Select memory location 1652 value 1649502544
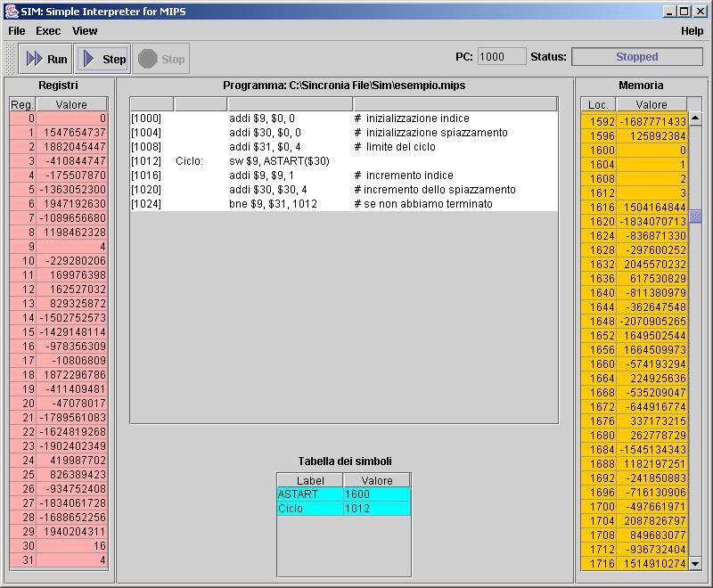 coord(652,336)
